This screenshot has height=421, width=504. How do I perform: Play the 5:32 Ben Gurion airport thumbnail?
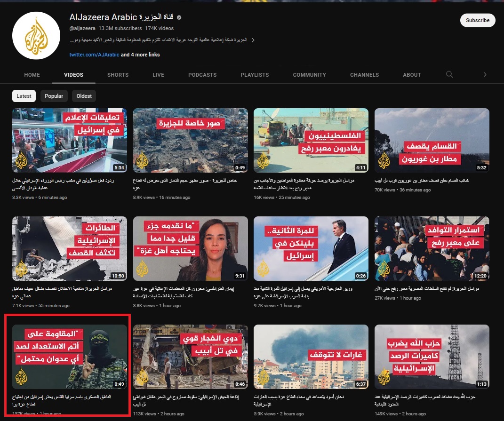pyautogui.click(x=432, y=141)
